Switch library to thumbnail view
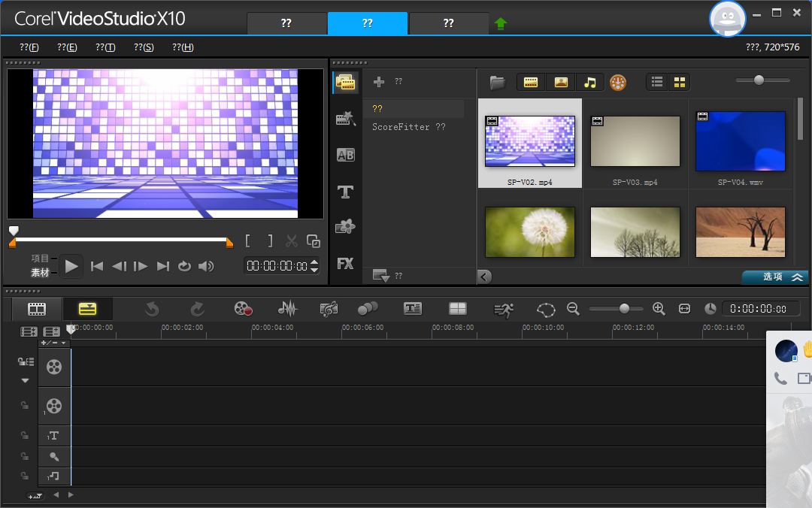 coord(680,83)
